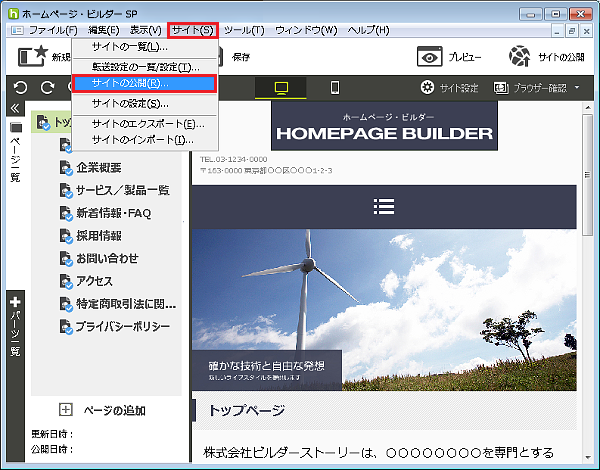The image size is (600, 470).
Task: Click the HOMEPAGE BUILDER logo banner
Action: click(384, 126)
